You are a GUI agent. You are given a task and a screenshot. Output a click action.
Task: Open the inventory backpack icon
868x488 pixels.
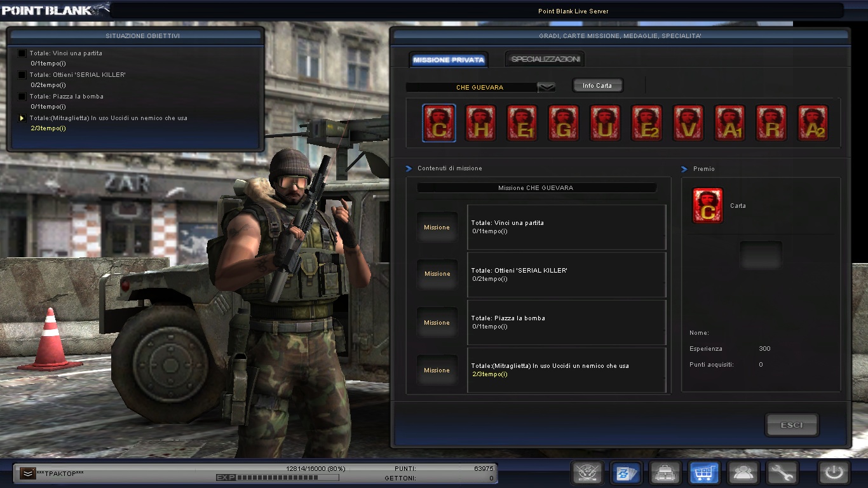pos(665,473)
